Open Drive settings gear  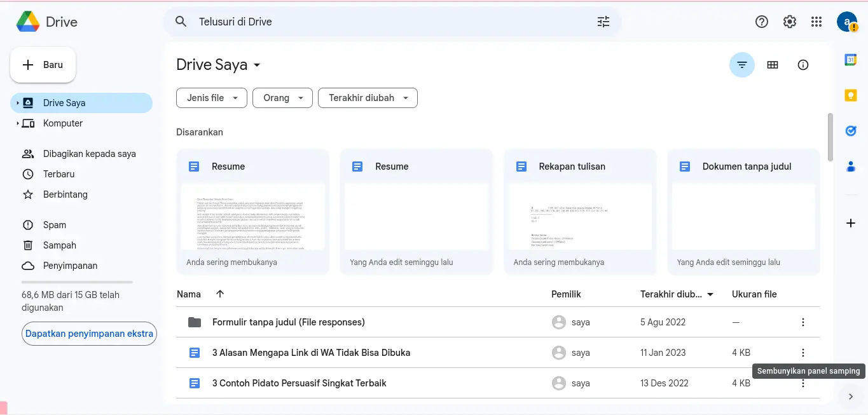tap(790, 22)
